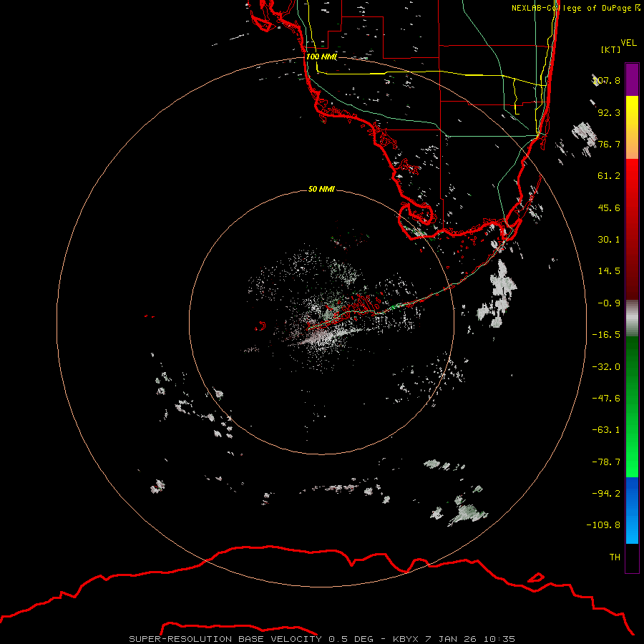Screen dimensions: 644x644
Task: Click the 45.6 legend value
Action: point(609,208)
